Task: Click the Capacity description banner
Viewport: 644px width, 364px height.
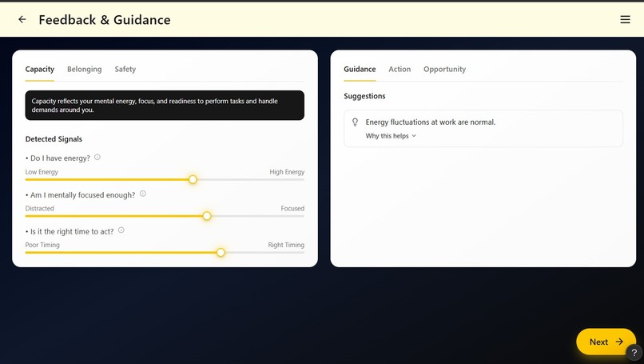Action: click(165, 106)
